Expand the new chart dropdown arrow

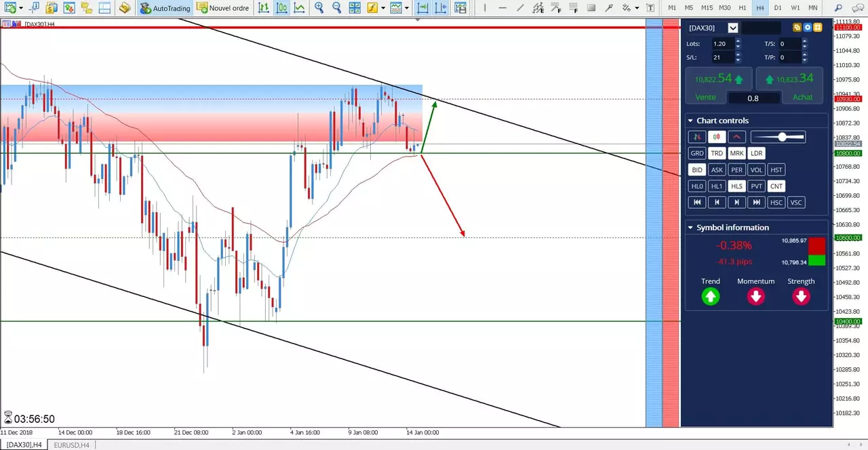[21, 8]
